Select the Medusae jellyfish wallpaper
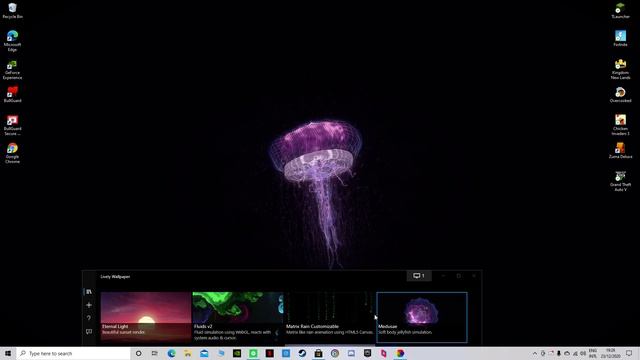The image size is (640, 360). (x=422, y=317)
